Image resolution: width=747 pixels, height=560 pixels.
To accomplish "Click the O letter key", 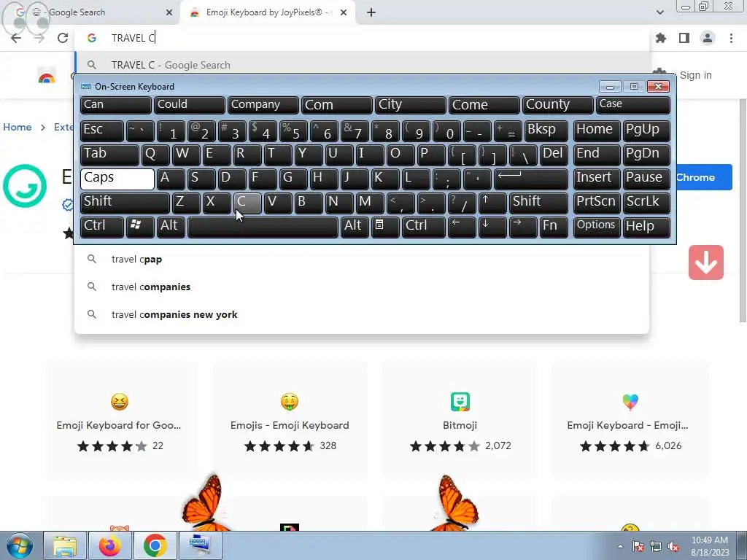I will (400, 155).
